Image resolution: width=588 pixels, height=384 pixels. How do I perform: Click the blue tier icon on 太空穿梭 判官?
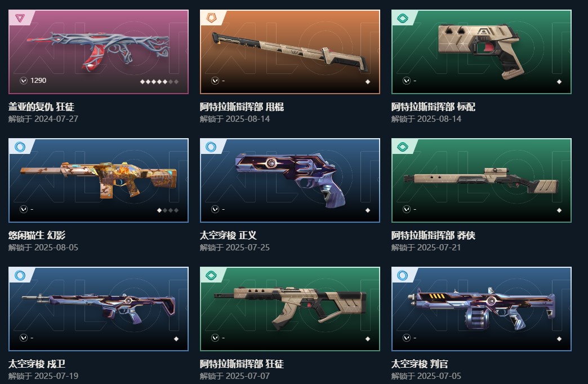point(402,275)
